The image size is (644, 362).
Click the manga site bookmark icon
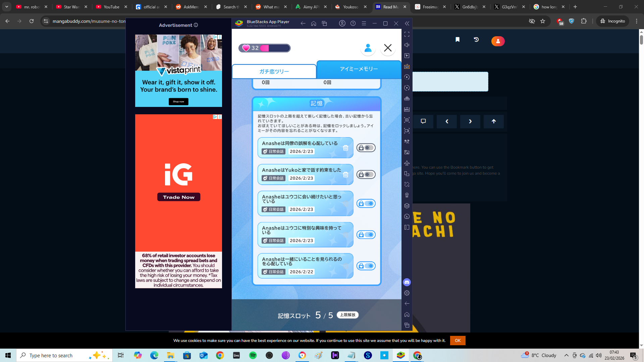(x=458, y=40)
